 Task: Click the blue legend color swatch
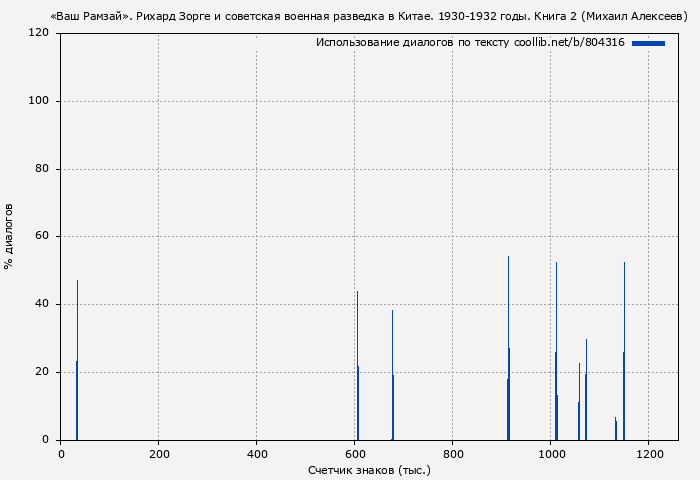[648, 43]
